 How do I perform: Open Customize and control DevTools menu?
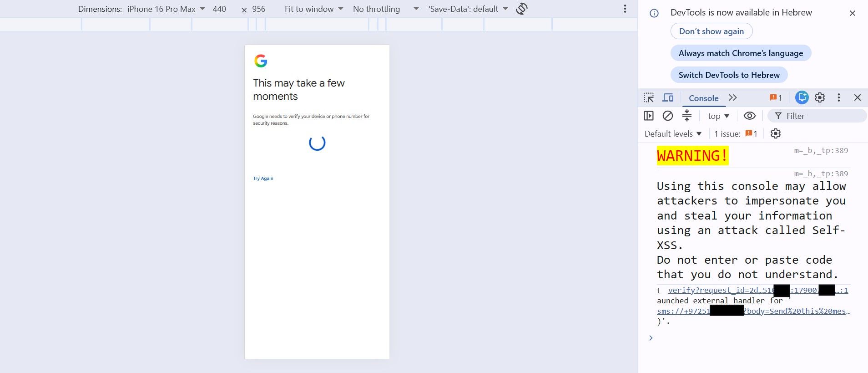point(839,97)
